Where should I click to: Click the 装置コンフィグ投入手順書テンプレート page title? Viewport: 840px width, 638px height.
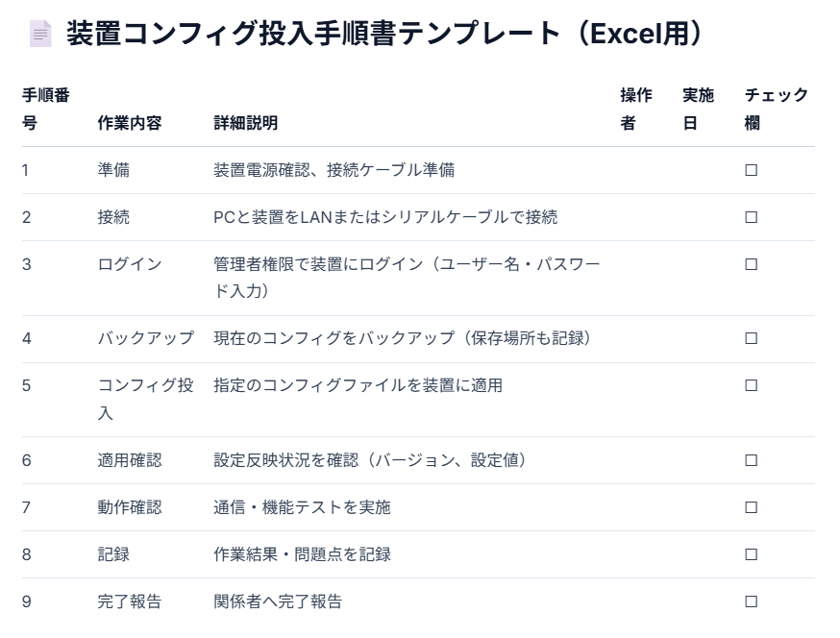tap(384, 35)
